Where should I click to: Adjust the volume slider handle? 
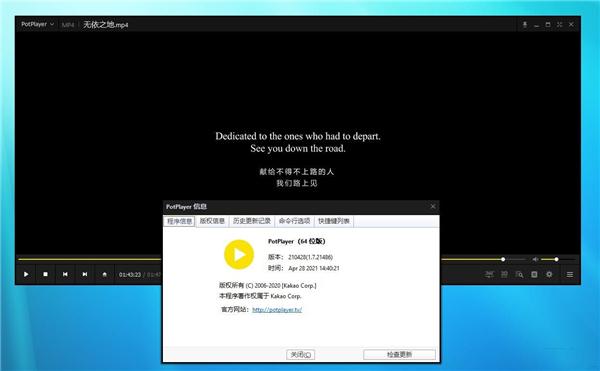(x=556, y=259)
